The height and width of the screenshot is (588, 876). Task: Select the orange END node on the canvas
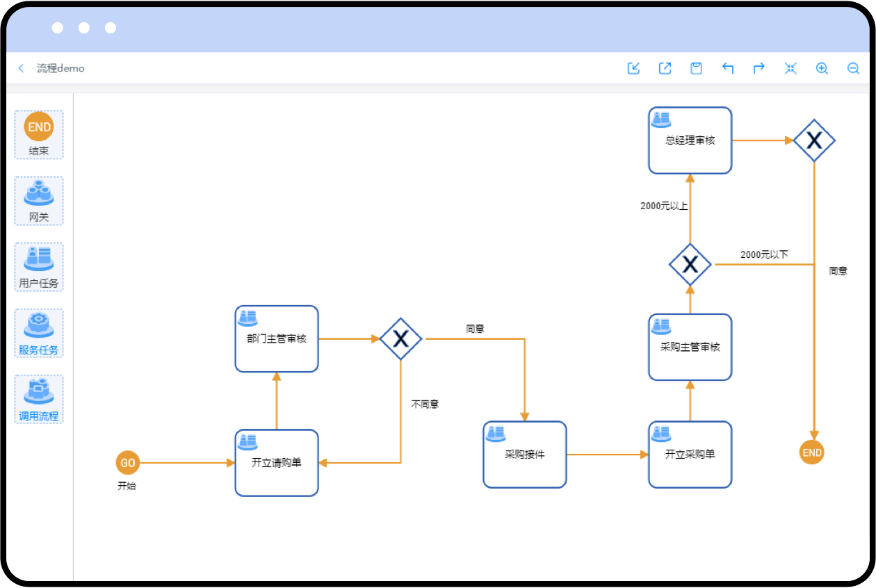(x=812, y=452)
